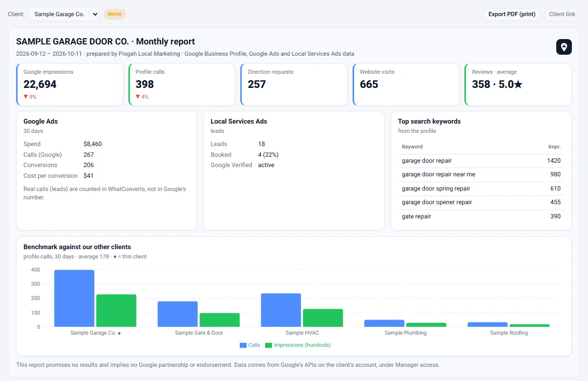Screen dimensions: 588x381
Task: Select the 'garage door repair near me' row
Action: click(481, 174)
